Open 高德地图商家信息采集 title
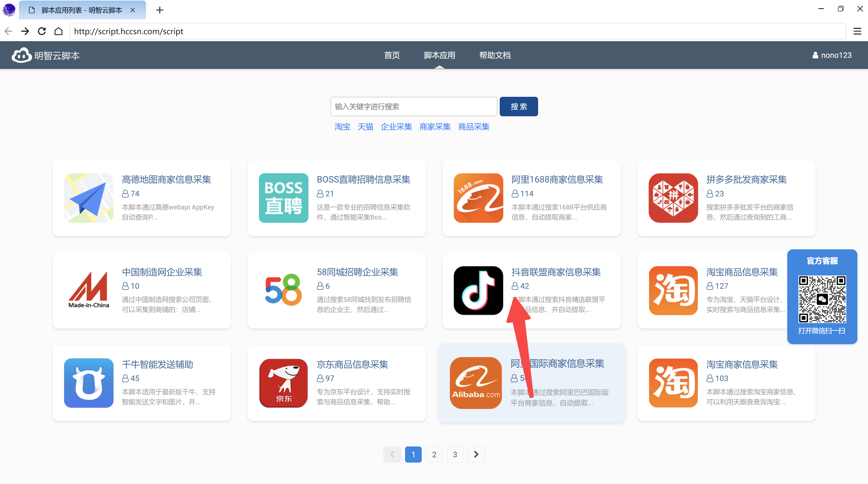 click(166, 179)
